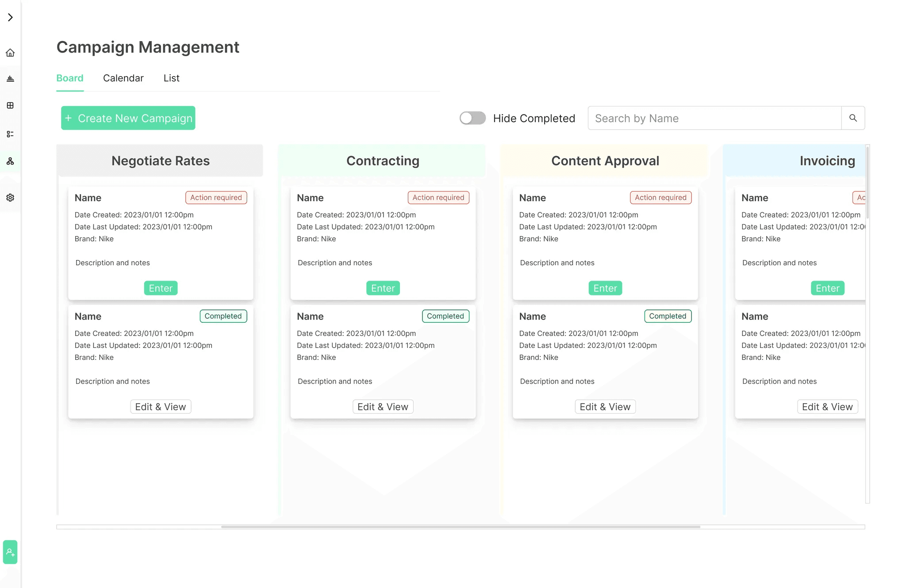Click Edit & View in Contracting column
The image size is (906, 588).
383,407
